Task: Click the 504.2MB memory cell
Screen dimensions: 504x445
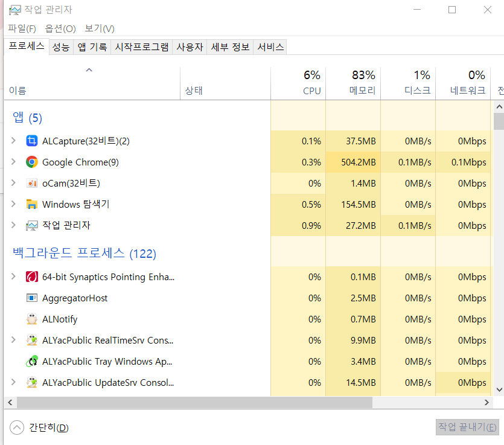Action: (x=353, y=162)
